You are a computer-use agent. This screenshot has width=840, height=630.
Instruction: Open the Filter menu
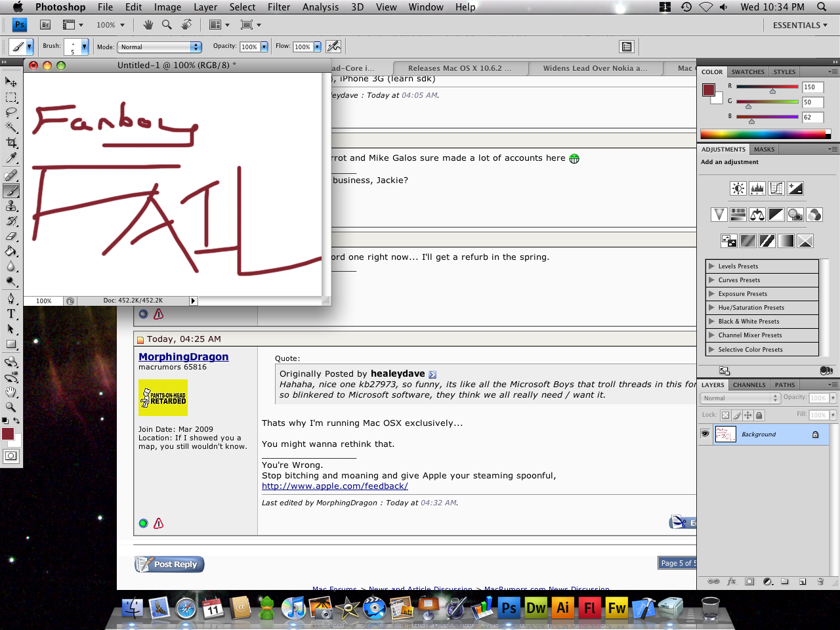point(279,7)
